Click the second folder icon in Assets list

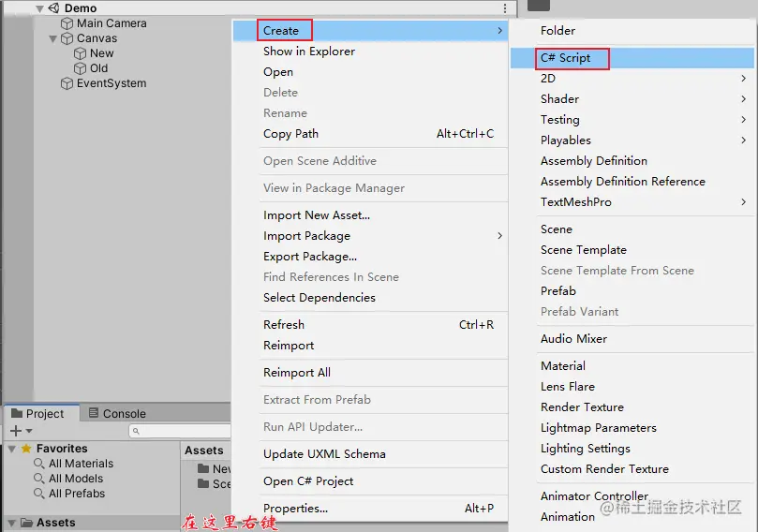[x=203, y=483]
